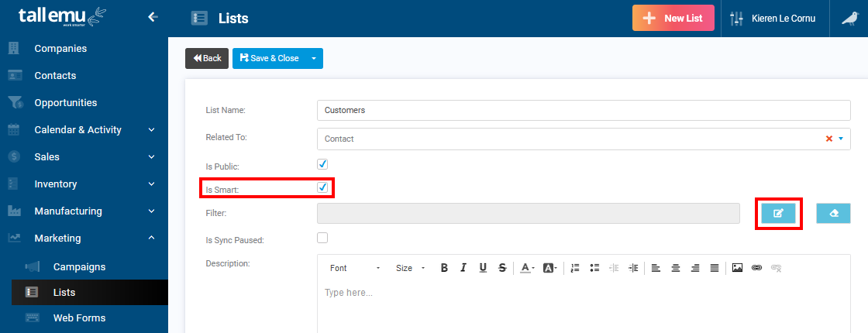Click the New List button
868x333 pixels.
point(673,19)
